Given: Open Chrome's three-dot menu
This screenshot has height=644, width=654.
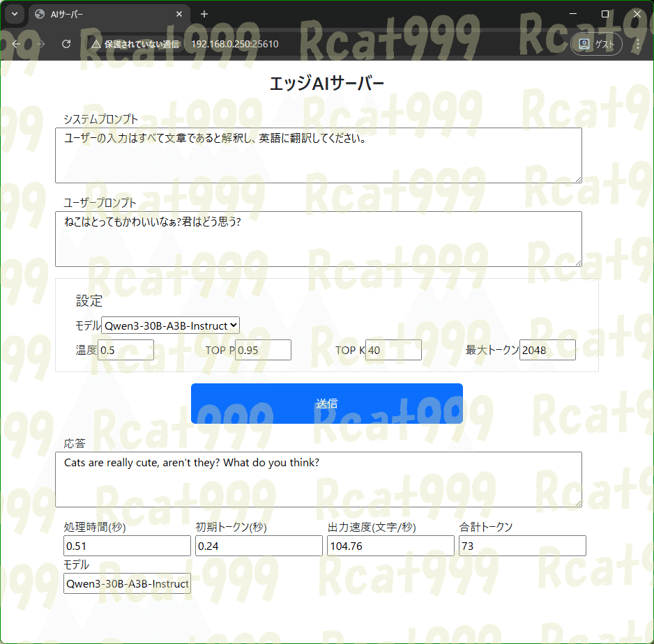Looking at the screenshot, I should 637,44.
